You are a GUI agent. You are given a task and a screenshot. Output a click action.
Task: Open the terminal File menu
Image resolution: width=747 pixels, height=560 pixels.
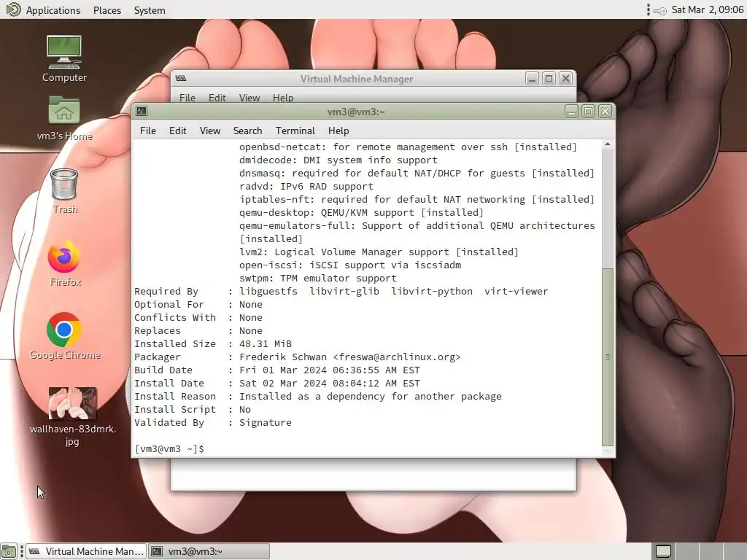(x=147, y=131)
